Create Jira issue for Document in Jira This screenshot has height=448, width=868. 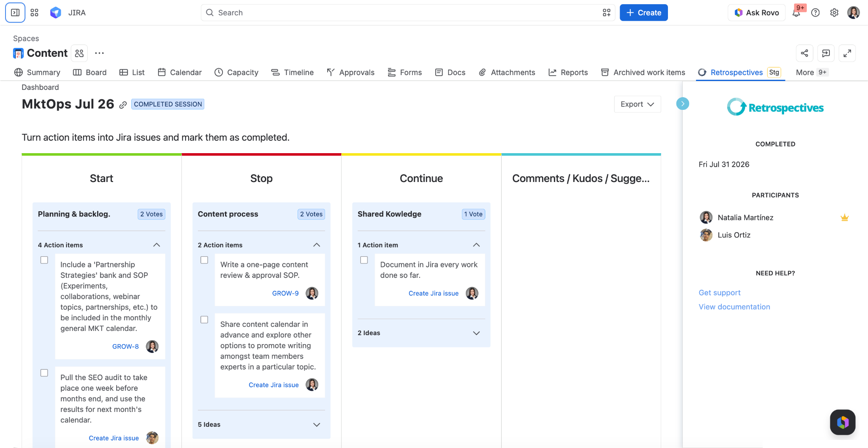(x=434, y=294)
